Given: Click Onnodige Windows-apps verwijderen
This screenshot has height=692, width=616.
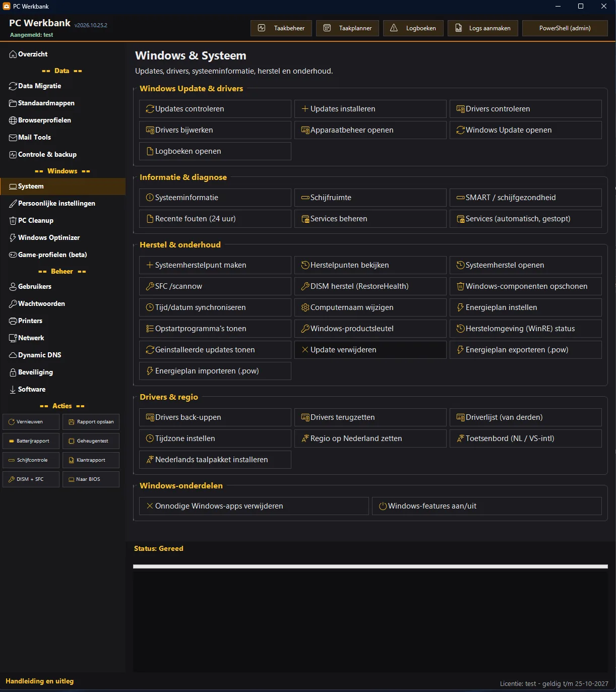Looking at the screenshot, I should pyautogui.click(x=254, y=506).
